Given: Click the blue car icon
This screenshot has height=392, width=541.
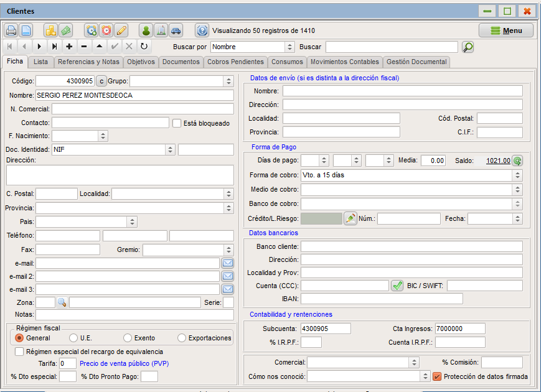Looking at the screenshot, I should pyautogui.click(x=176, y=30).
